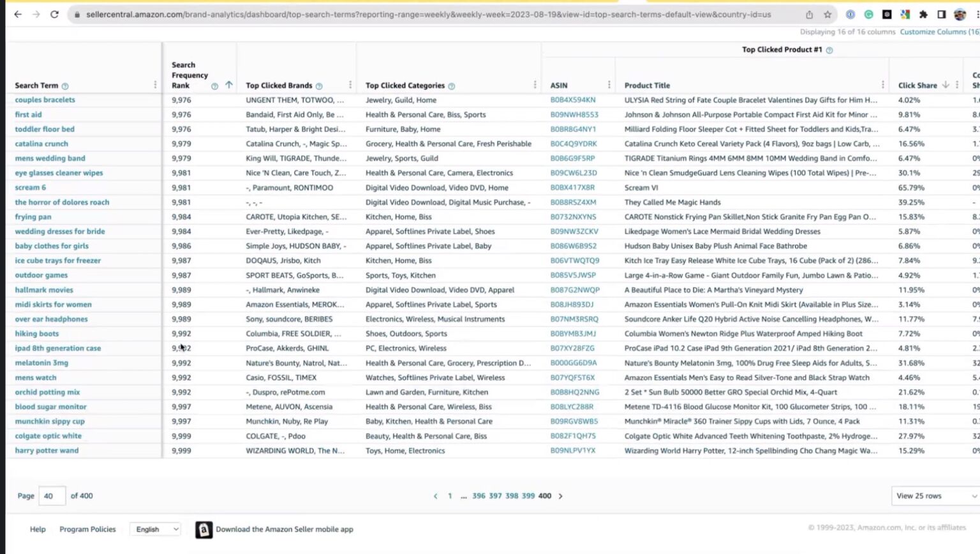
Task: Open Click Share column options menu
Action: pyautogui.click(x=957, y=85)
